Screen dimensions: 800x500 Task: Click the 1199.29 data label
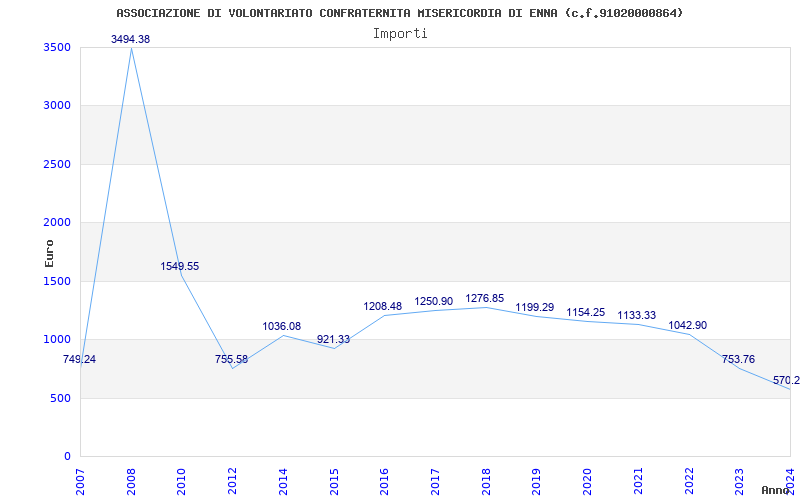point(535,307)
